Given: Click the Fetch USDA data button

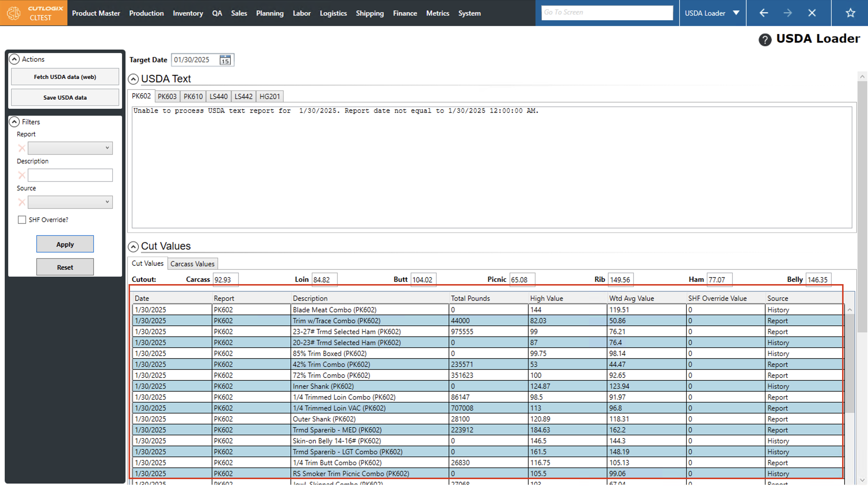Looking at the screenshot, I should coord(65,76).
